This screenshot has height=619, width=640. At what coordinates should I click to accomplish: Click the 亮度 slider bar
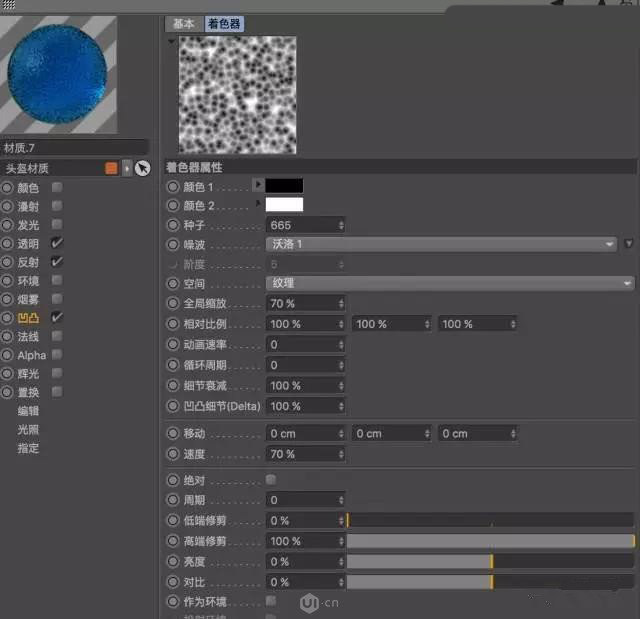click(490, 561)
